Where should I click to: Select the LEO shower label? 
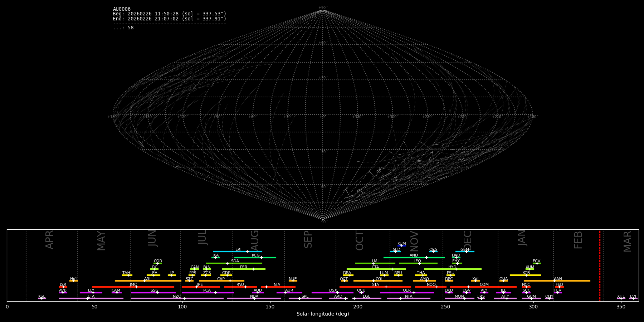click(418, 261)
